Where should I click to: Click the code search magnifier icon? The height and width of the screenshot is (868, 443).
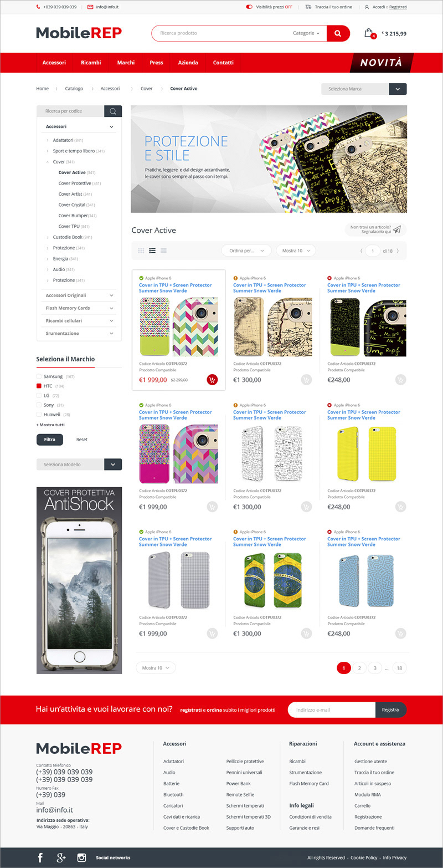tap(113, 111)
